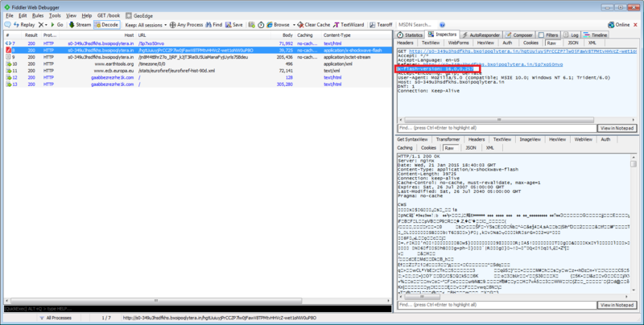Screen dimensions: 644x325
Task: Click the response Find text box
Action: (497, 306)
